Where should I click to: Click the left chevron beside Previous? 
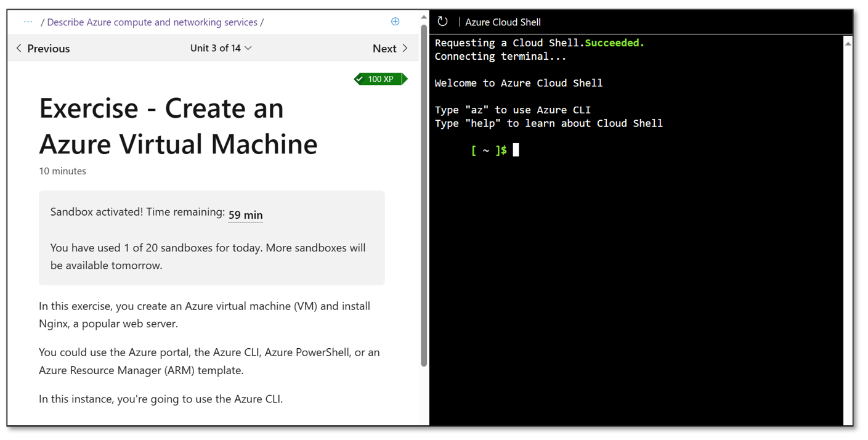(x=18, y=47)
